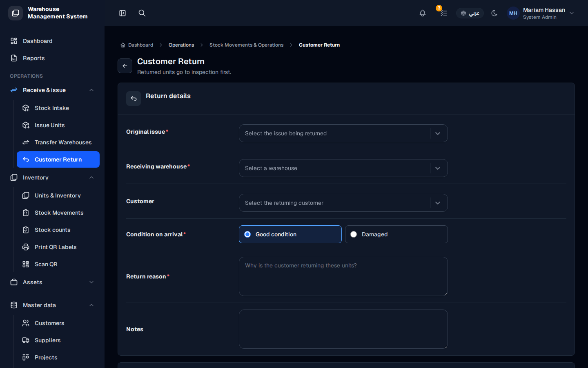Open Issue Units page
The height and width of the screenshot is (368, 588).
(x=58, y=125)
